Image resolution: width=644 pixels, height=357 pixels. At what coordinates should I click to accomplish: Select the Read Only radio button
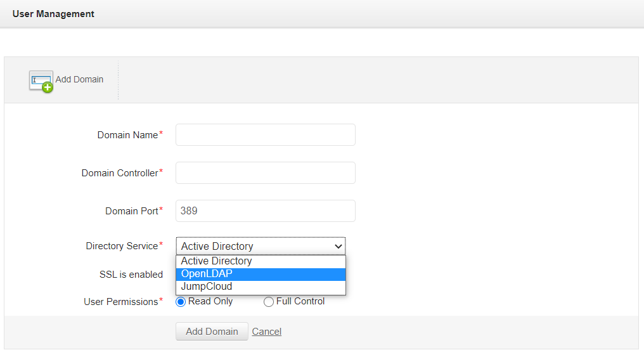(x=181, y=302)
